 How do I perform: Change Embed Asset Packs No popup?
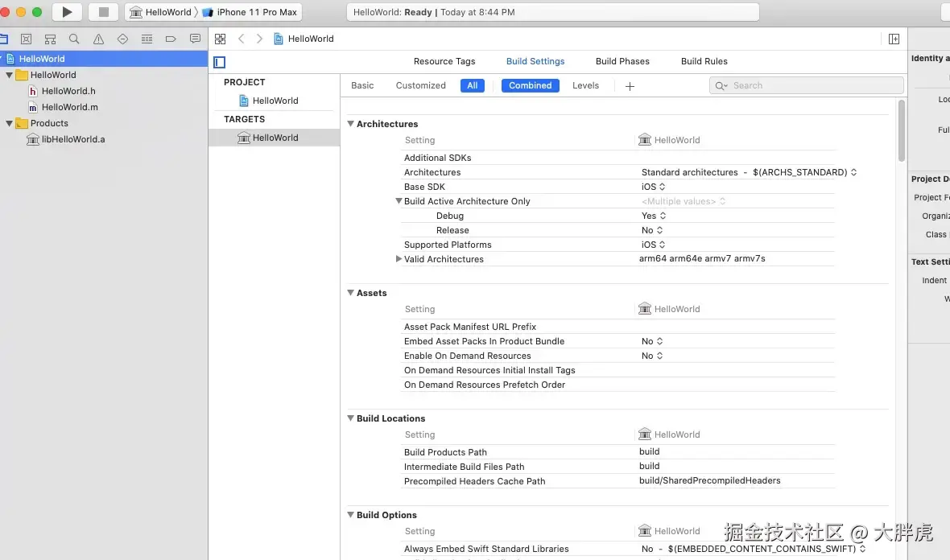pos(652,341)
